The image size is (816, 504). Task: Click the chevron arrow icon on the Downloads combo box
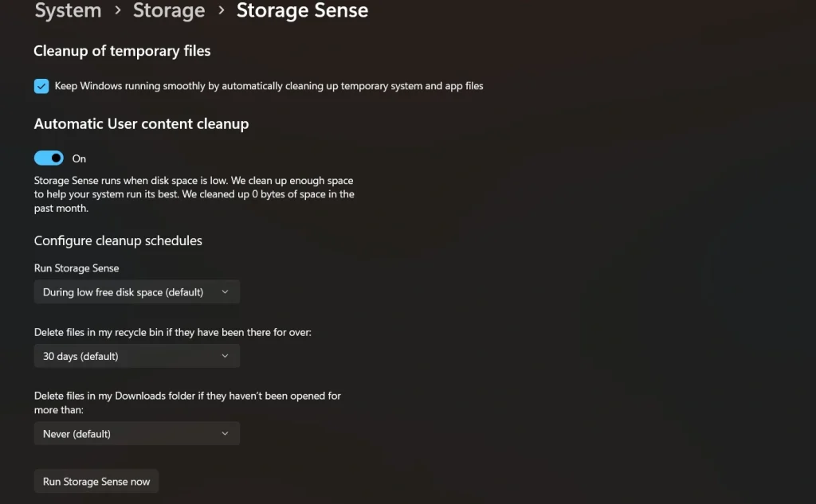[226, 433]
